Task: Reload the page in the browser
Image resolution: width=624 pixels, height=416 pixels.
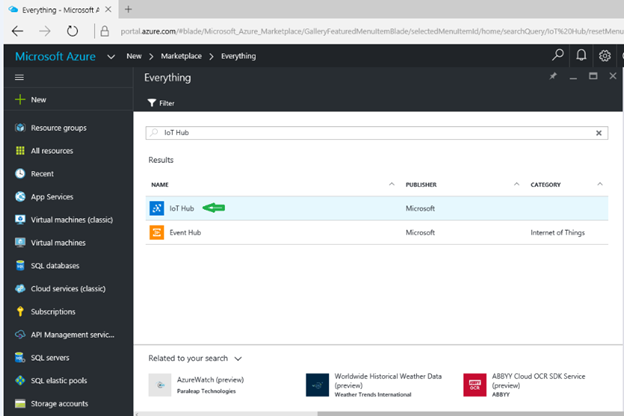Action: [72, 31]
